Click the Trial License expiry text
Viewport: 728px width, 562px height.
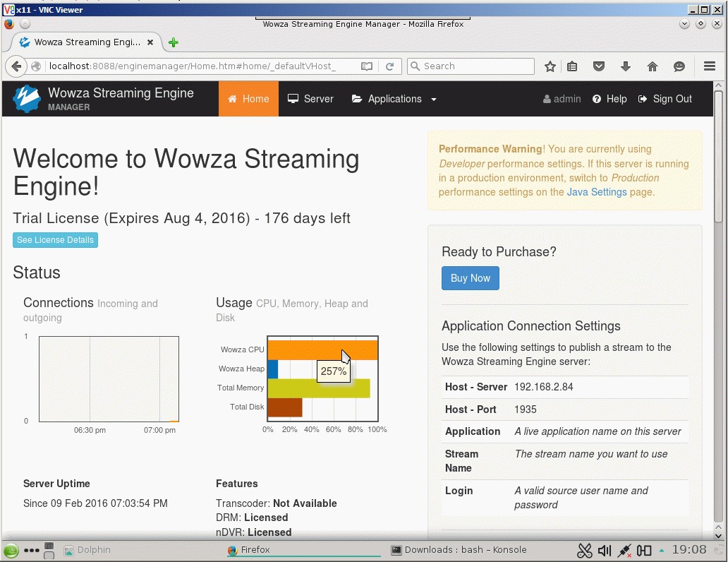[x=181, y=218]
